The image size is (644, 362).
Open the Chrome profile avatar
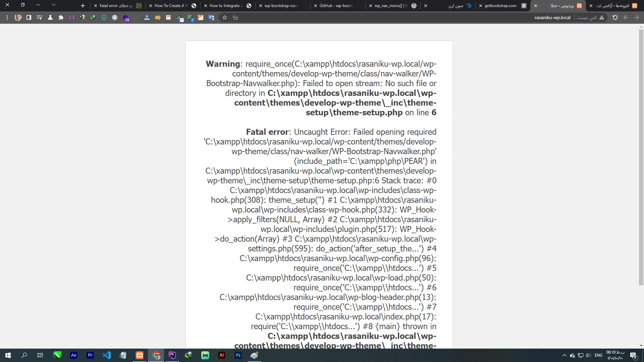tap(18, 17)
